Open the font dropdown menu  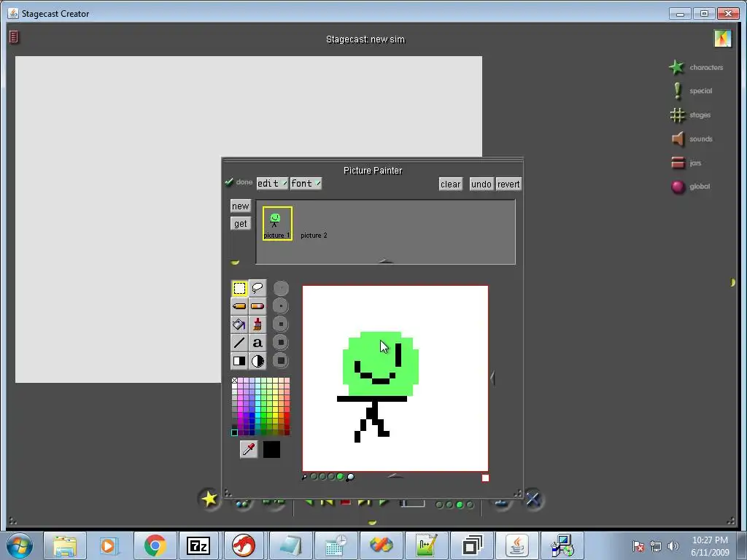[306, 183]
